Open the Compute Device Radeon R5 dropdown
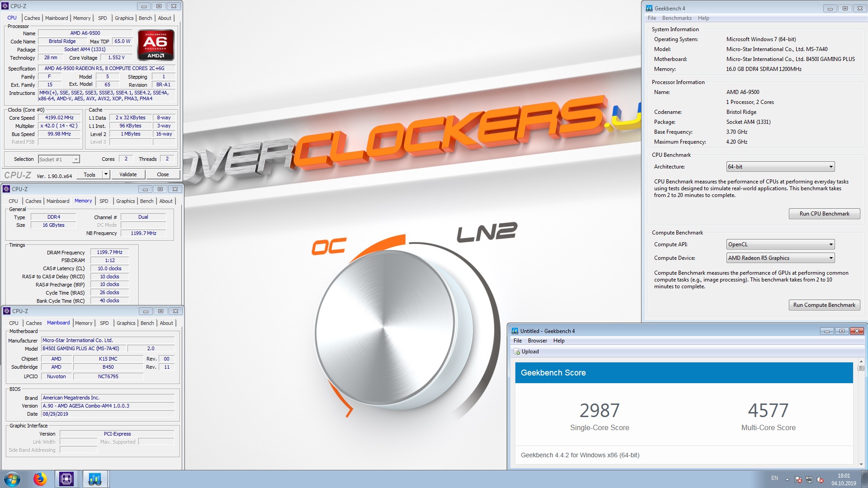The height and width of the screenshot is (488, 868). (x=780, y=258)
